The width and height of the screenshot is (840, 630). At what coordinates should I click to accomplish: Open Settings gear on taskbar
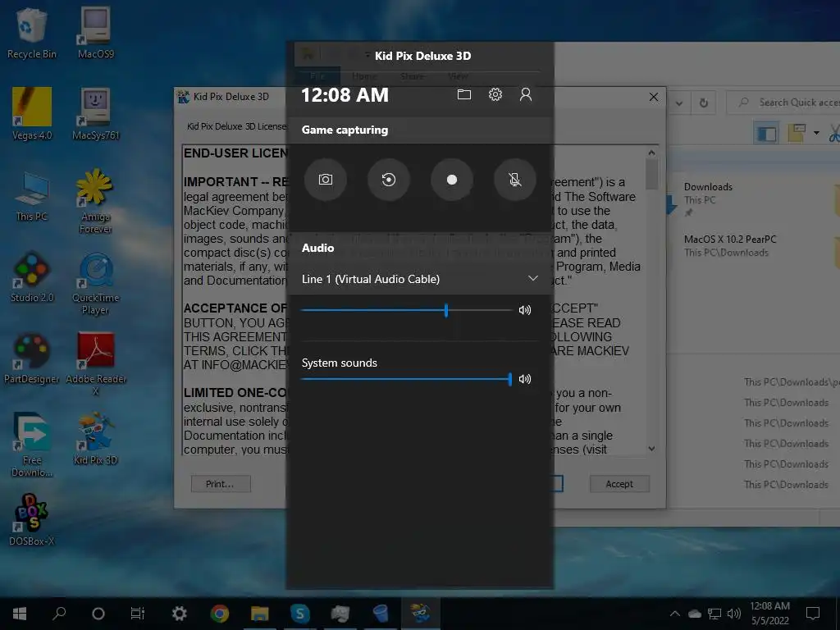pos(179,614)
